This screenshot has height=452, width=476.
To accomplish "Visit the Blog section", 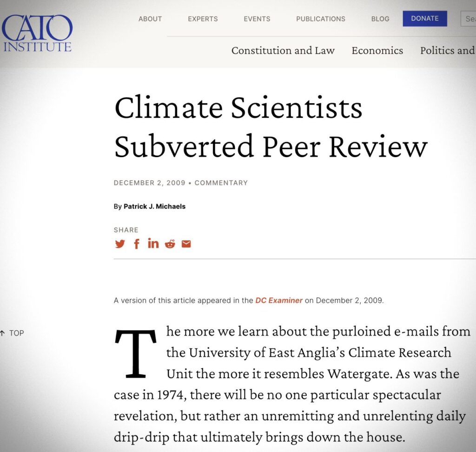I will point(380,19).
